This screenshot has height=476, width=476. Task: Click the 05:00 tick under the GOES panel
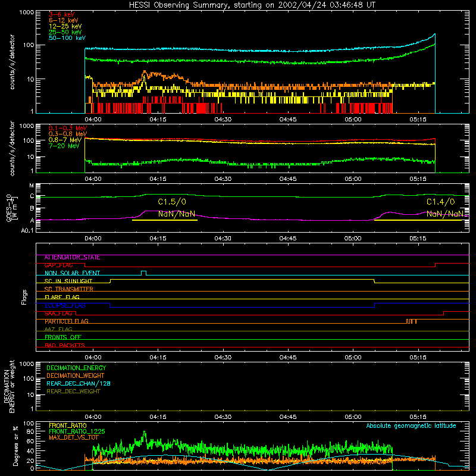(353, 239)
